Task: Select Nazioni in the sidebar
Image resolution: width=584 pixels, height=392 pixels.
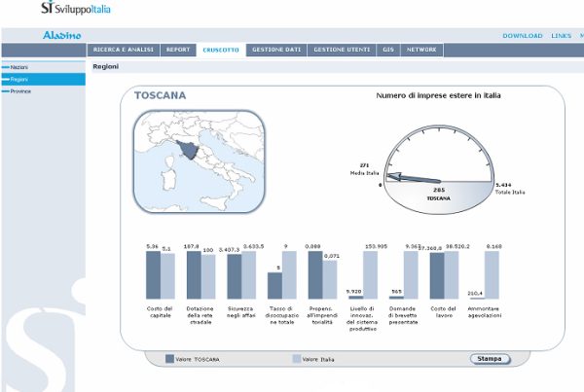Action: pyautogui.click(x=19, y=67)
